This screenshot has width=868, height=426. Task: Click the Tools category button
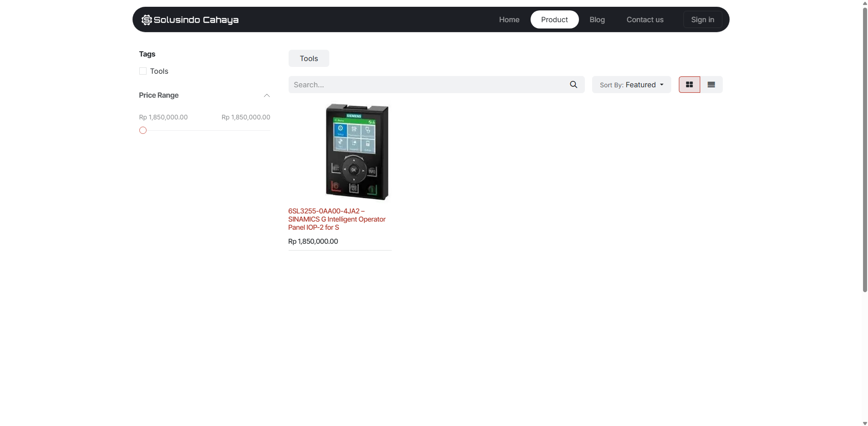(309, 58)
